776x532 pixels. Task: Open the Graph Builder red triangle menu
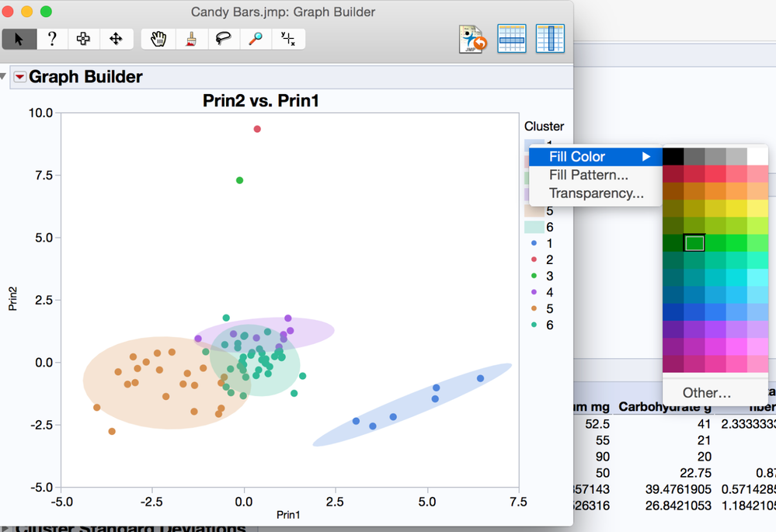[x=19, y=77]
